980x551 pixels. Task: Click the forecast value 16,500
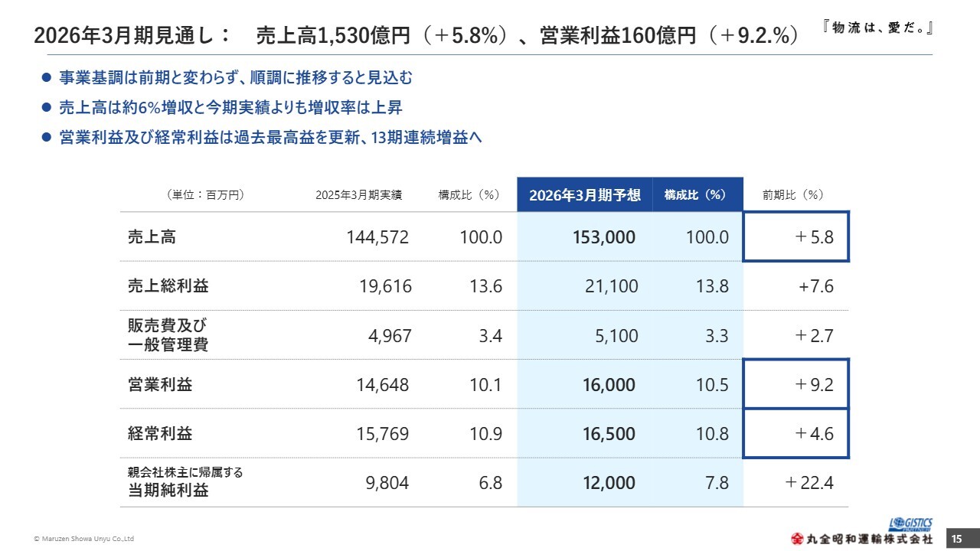pos(609,433)
